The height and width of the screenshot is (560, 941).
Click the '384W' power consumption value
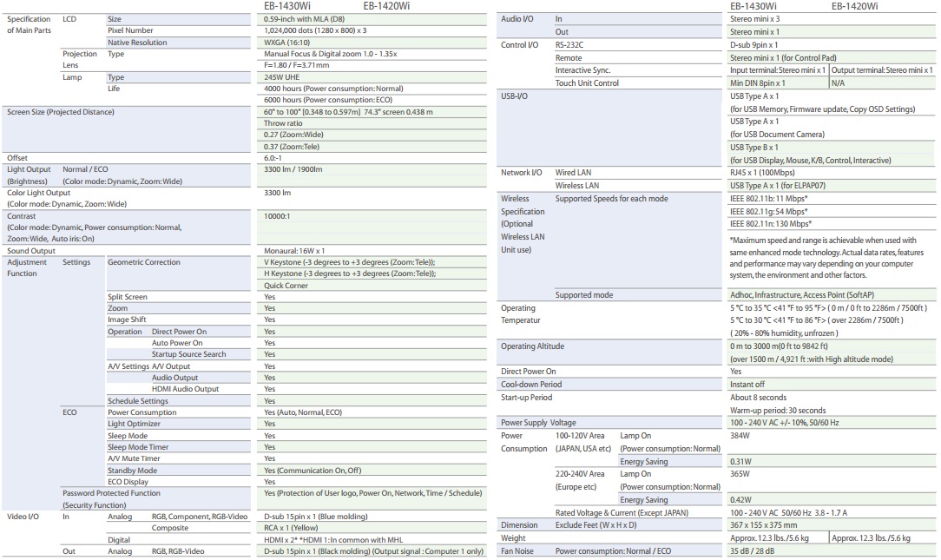[740, 437]
